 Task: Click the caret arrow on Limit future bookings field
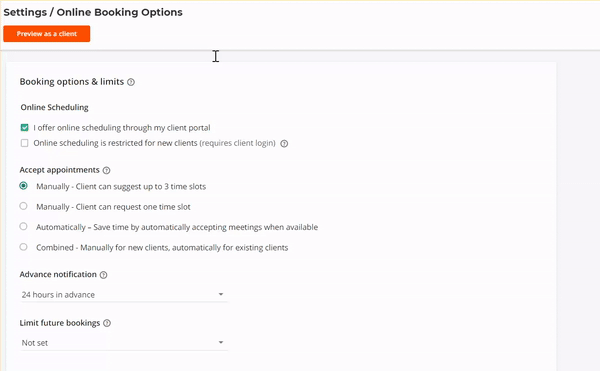(221, 343)
